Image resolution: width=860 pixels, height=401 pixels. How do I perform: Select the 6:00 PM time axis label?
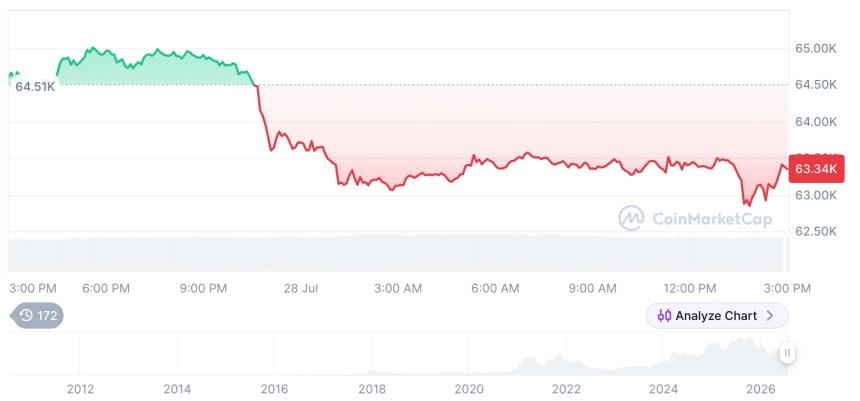pos(106,289)
